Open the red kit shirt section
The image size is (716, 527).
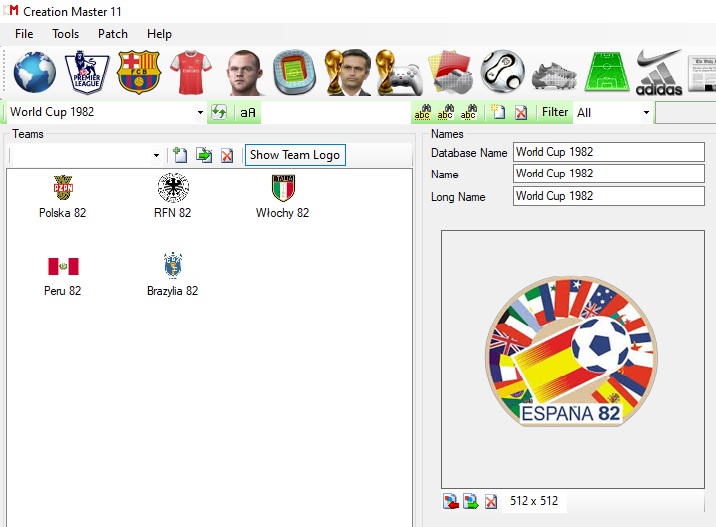coord(191,72)
